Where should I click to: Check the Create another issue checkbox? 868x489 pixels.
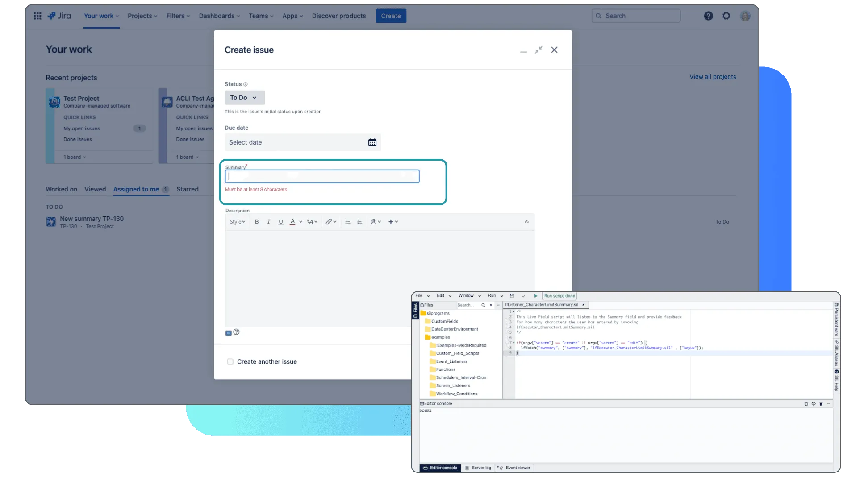coord(230,362)
